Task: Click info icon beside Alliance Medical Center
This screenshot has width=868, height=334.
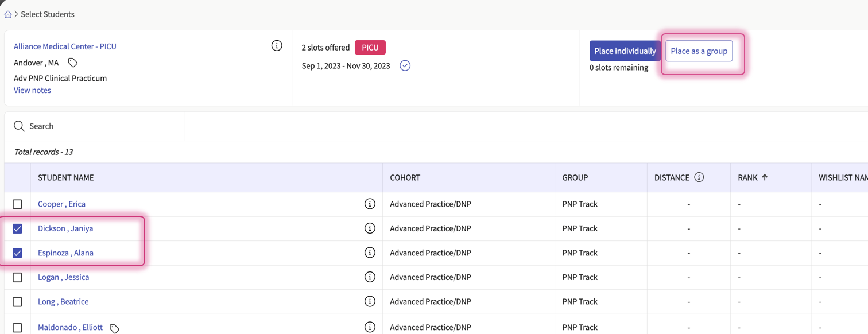Action: [x=277, y=45]
